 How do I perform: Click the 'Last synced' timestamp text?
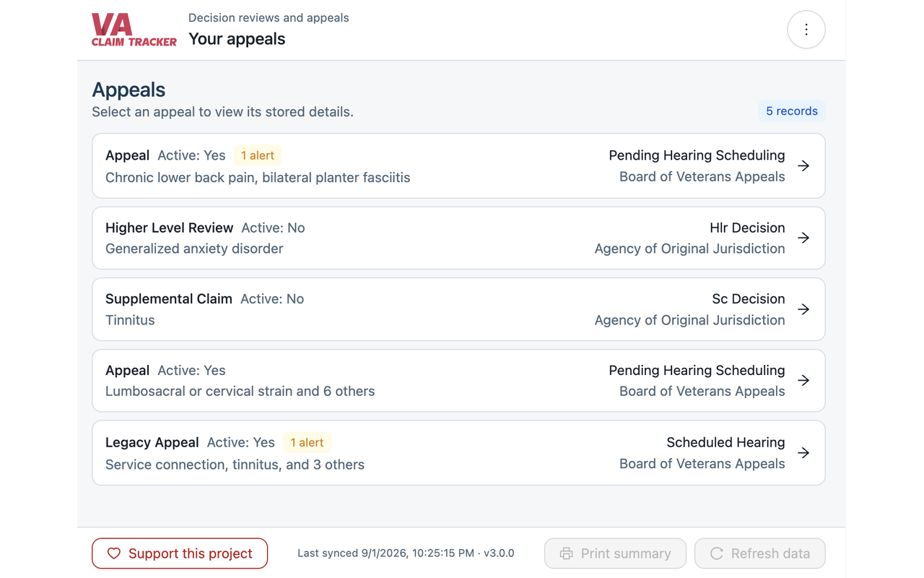click(406, 553)
